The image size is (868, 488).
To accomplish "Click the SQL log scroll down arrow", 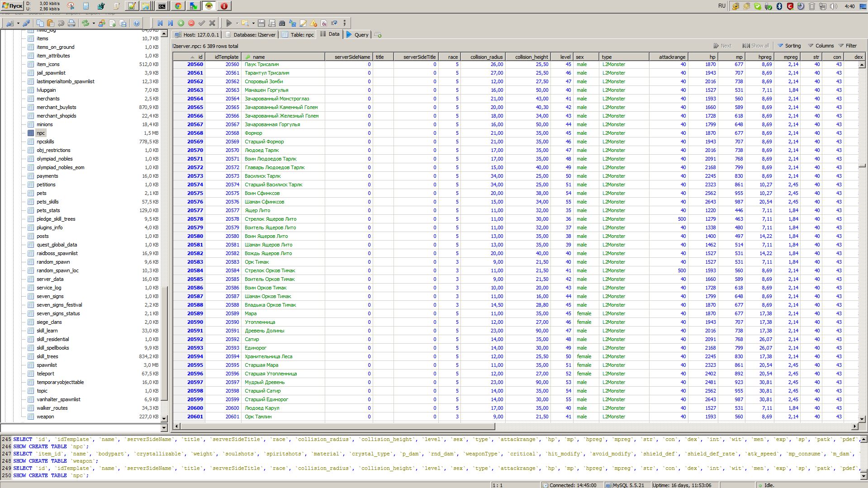I will (x=863, y=476).
